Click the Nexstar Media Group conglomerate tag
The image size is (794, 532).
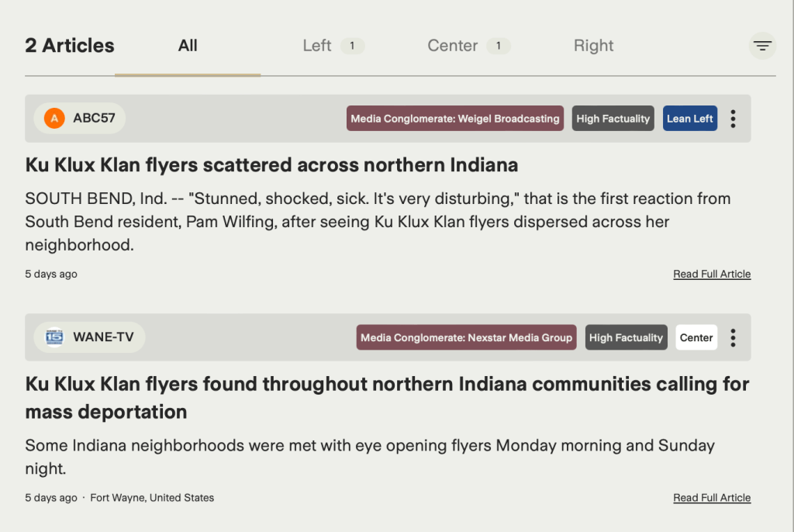[467, 337]
